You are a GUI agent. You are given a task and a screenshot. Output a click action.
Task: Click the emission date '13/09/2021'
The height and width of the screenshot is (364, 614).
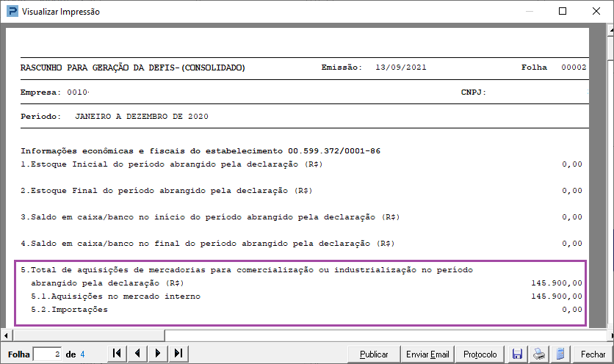tap(400, 68)
